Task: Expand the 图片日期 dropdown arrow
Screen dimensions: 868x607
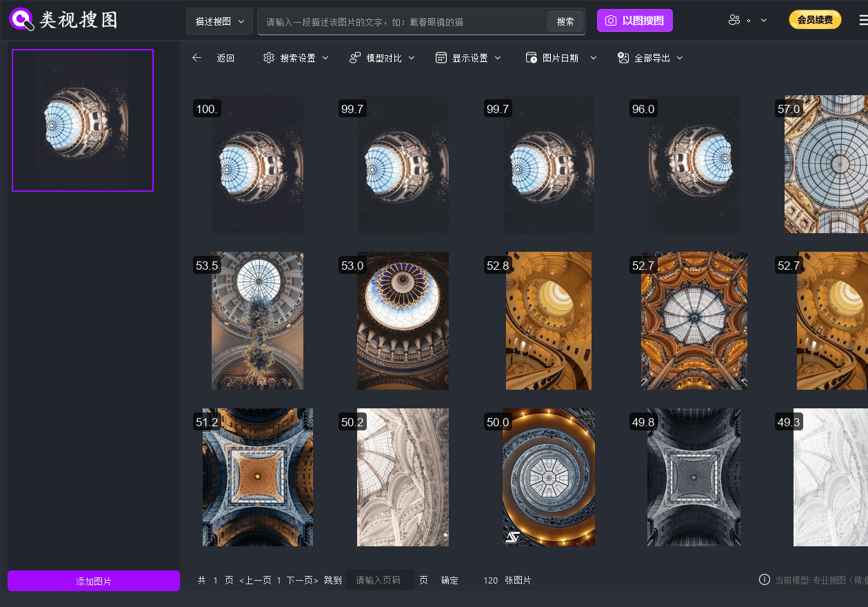Action: tap(593, 58)
